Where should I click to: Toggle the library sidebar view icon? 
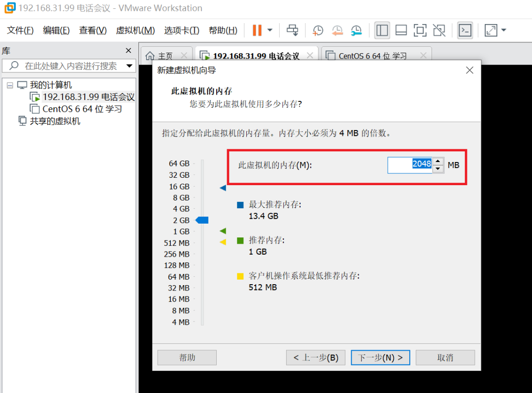(382, 30)
